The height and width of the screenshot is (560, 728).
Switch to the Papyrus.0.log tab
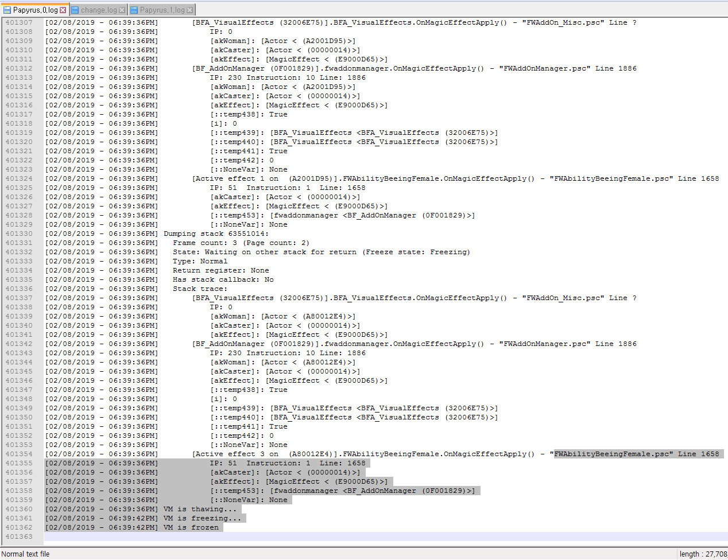point(35,10)
